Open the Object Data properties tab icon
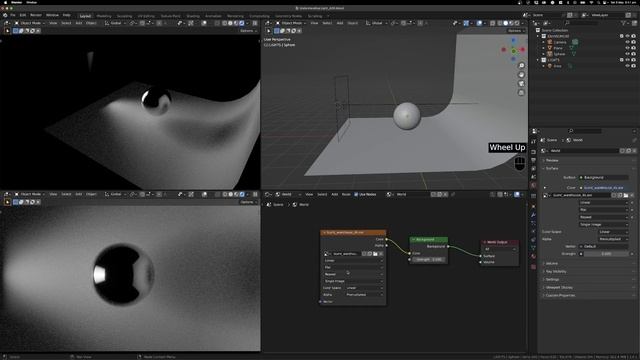Screen dimensions: 640x360 (x=533, y=248)
